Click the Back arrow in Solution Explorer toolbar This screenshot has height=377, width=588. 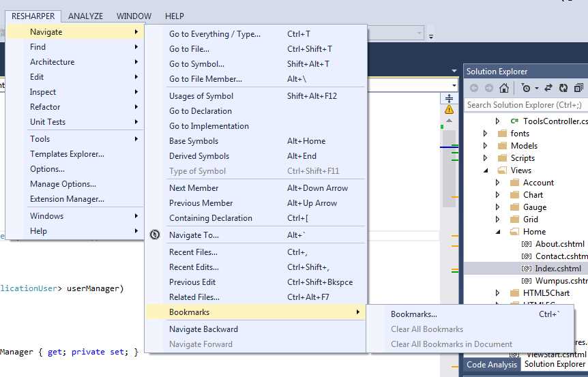coord(474,88)
